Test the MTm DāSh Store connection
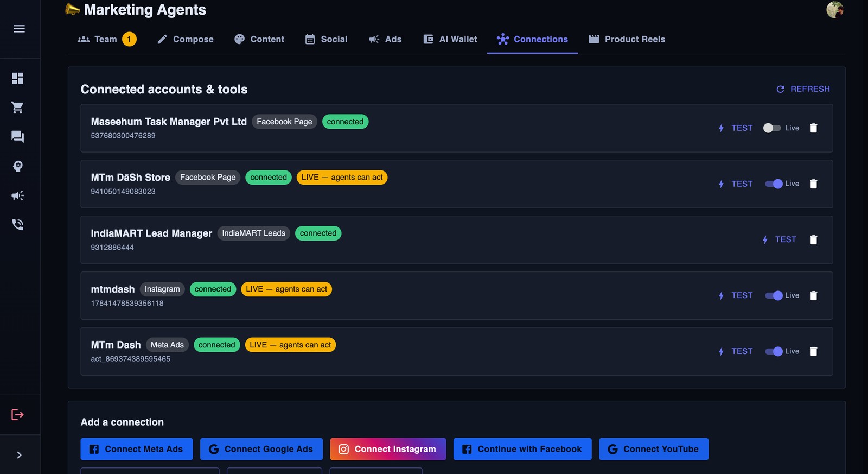The image size is (868, 474). pos(736,184)
